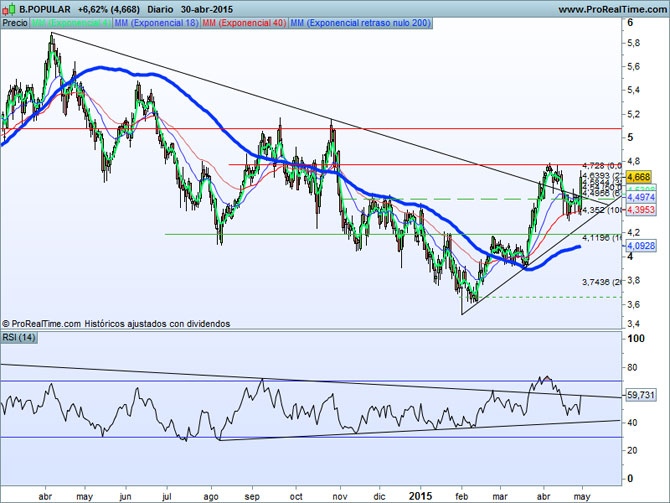Select the 3,7436 Fibonacci level label
Screen dimensions: 670x503
602,282
